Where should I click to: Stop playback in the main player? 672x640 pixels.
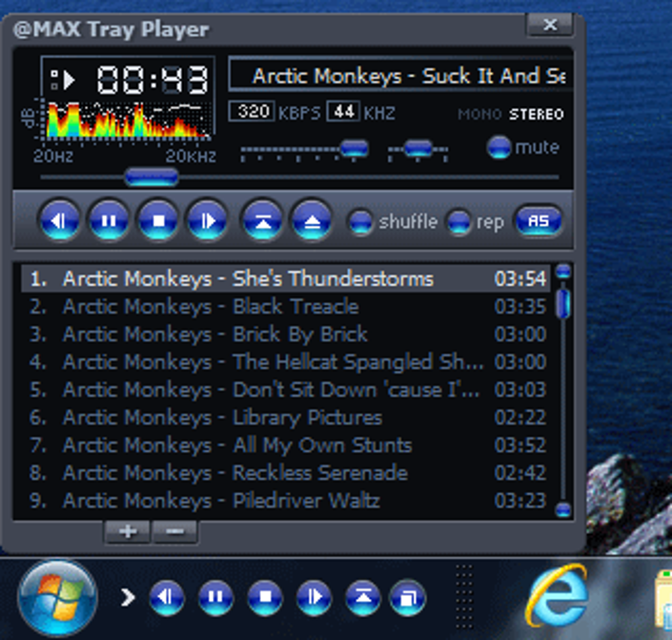click(158, 221)
